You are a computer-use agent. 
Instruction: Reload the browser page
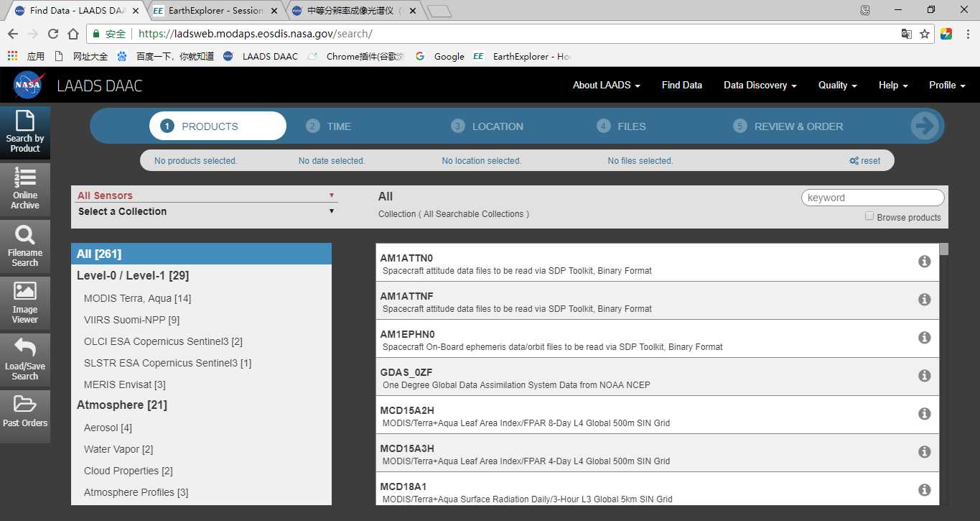coord(53,34)
